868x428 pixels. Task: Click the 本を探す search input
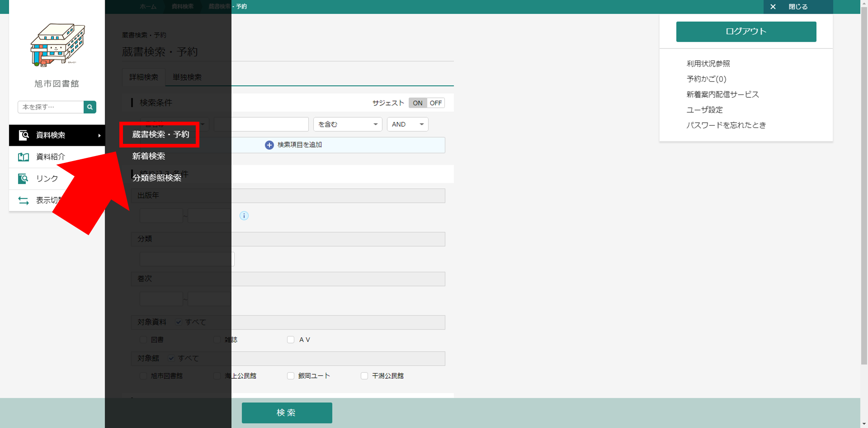[x=51, y=107]
